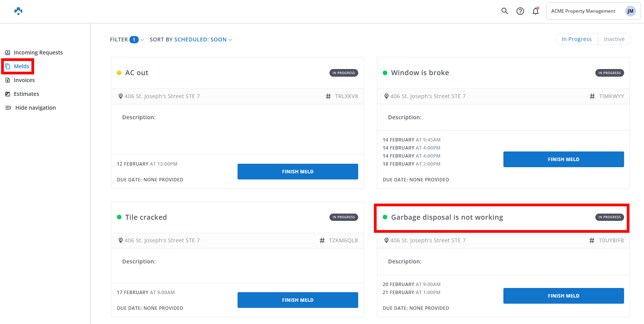Switch to the Inactive view
The width and height of the screenshot is (644, 324).
point(614,39)
